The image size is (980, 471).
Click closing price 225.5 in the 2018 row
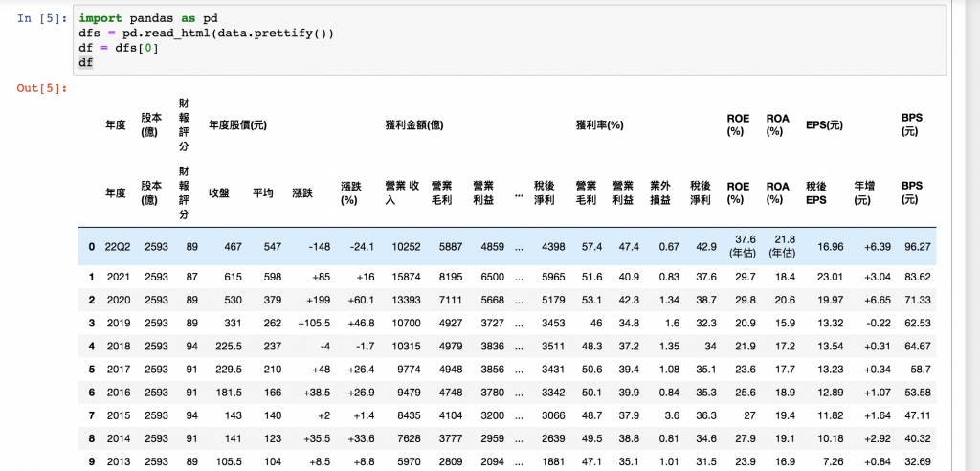[230, 346]
